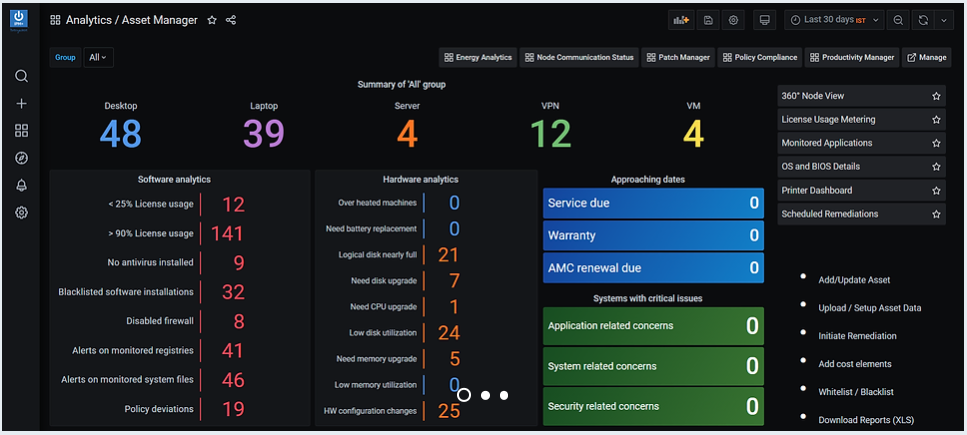967x435 pixels.
Task: Click the add panel icon
Action: pos(681,20)
